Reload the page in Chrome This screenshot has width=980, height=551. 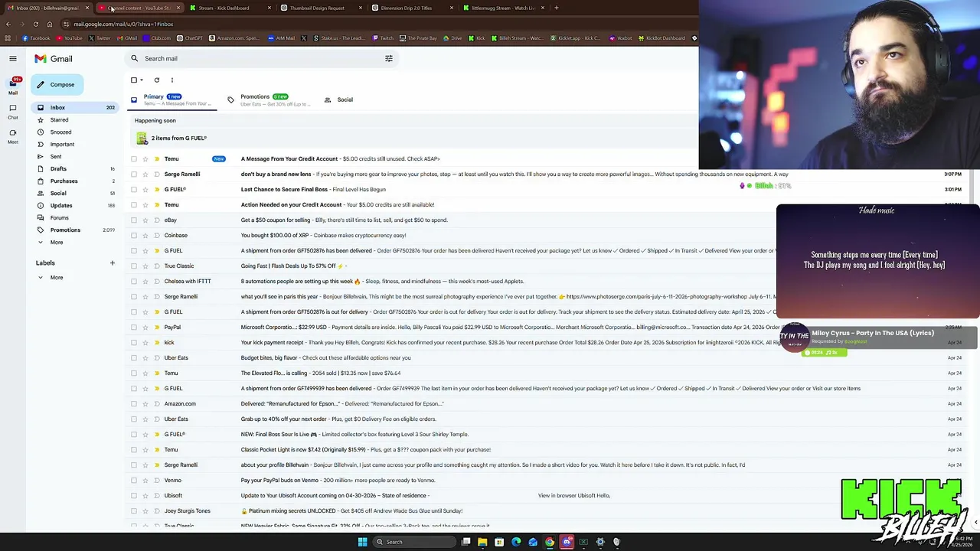click(x=36, y=24)
